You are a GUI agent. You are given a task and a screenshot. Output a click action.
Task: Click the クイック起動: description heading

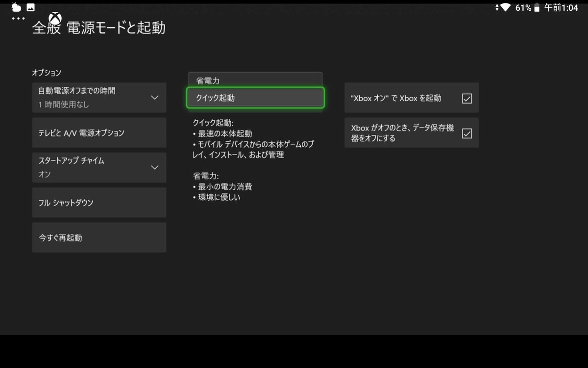pos(214,123)
